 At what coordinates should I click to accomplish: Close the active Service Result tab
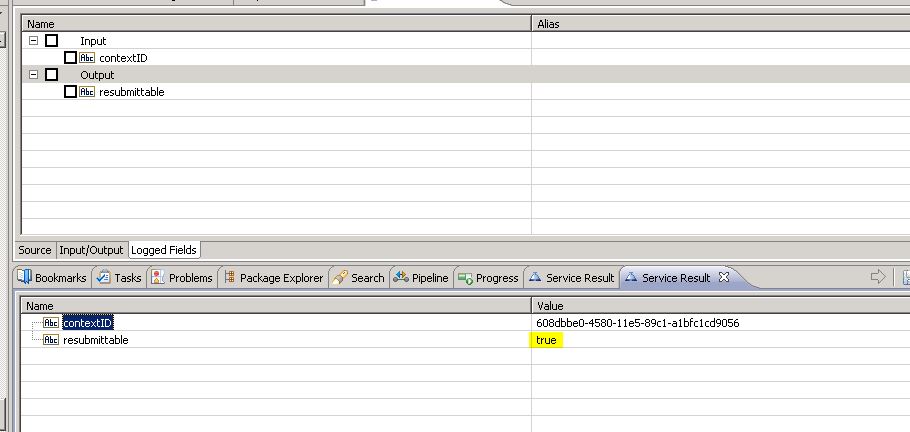click(x=724, y=278)
